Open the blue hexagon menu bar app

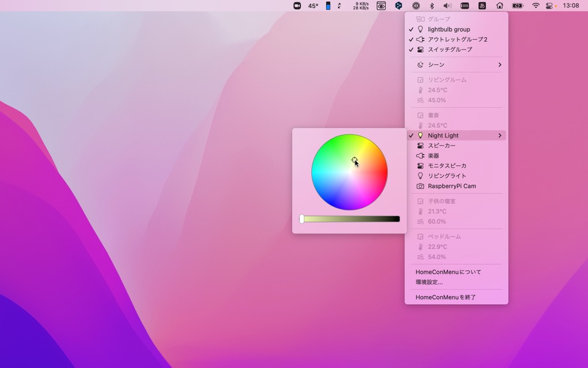(399, 6)
